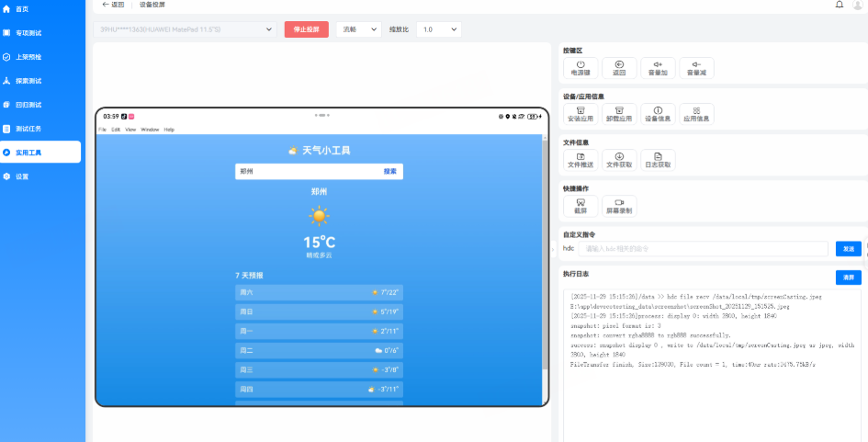Open the user avatar menu
This screenshot has height=442, width=868.
click(x=858, y=5)
